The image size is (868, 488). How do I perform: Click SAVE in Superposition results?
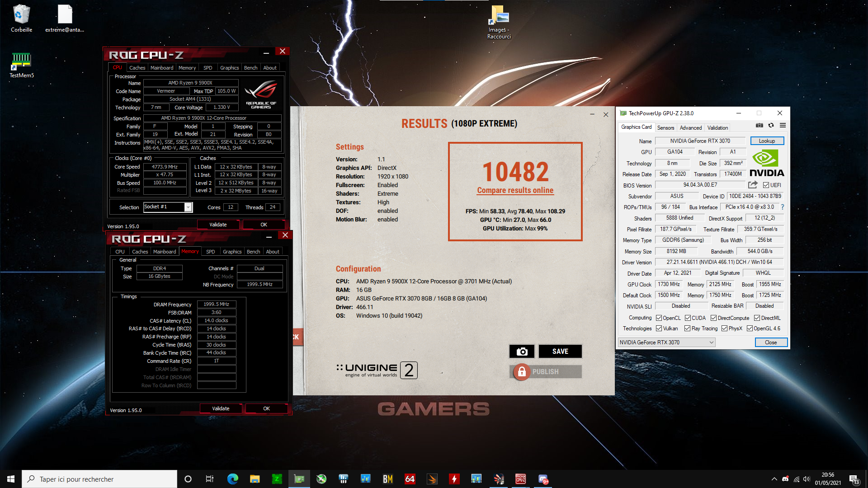click(560, 351)
